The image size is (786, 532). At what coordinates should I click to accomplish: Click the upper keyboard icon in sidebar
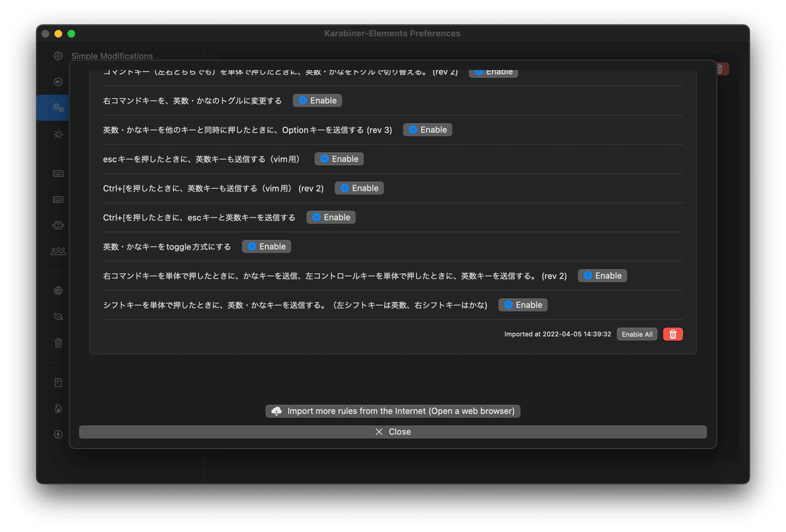click(58, 174)
